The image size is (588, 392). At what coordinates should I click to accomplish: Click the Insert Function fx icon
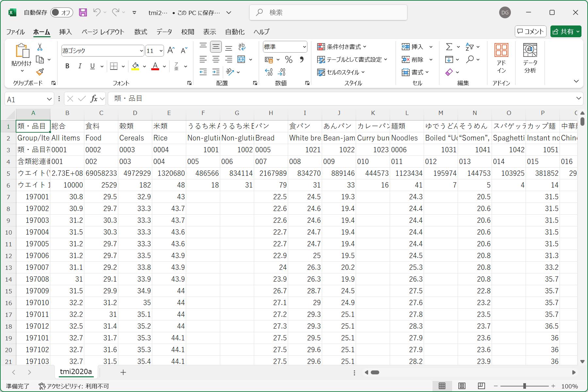click(94, 99)
